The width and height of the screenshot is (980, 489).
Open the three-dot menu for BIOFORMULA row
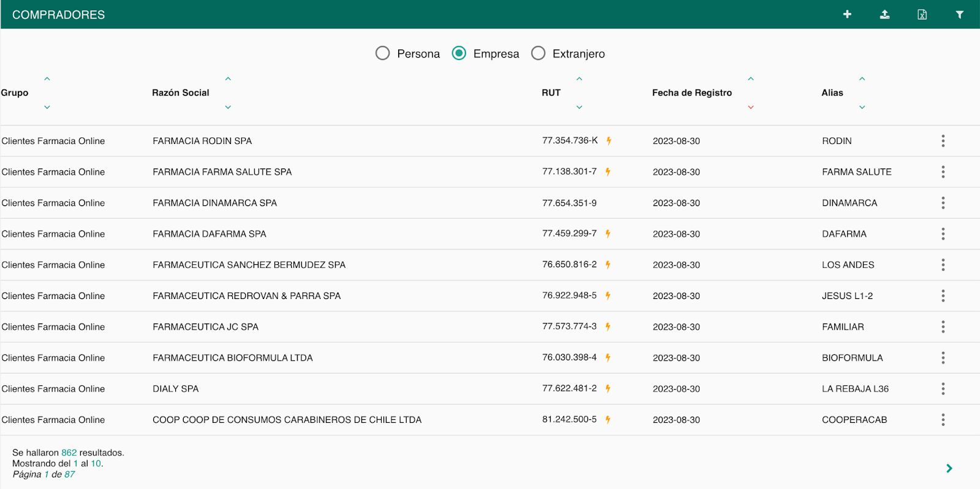point(943,358)
